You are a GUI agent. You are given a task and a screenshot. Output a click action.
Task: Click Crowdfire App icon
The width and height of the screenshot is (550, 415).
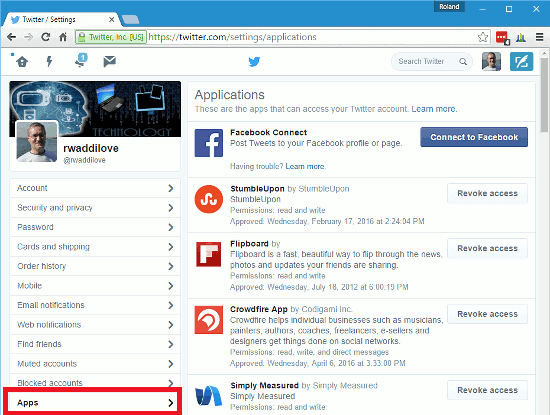(x=209, y=320)
